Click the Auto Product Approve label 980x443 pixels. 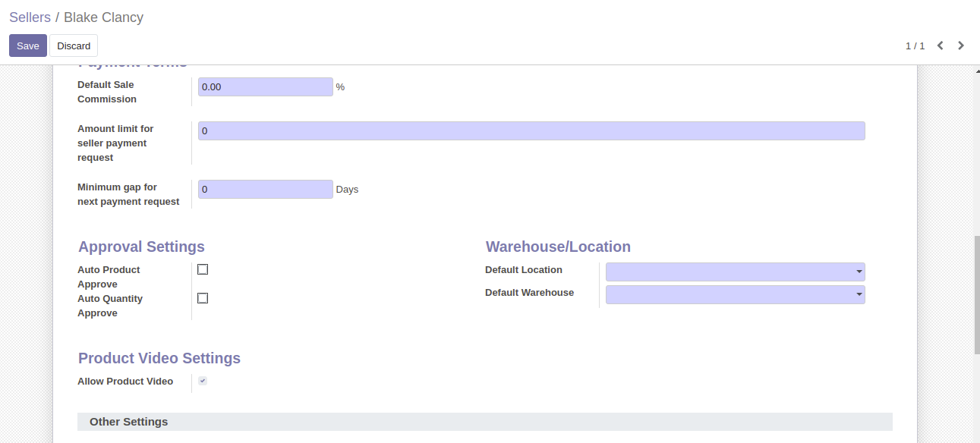coord(109,277)
